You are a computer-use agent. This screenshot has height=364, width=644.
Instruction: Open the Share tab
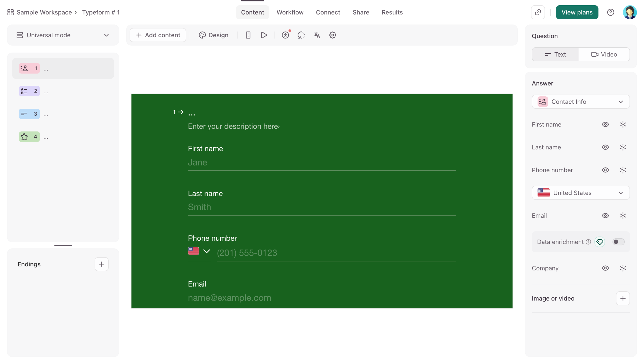(x=361, y=12)
